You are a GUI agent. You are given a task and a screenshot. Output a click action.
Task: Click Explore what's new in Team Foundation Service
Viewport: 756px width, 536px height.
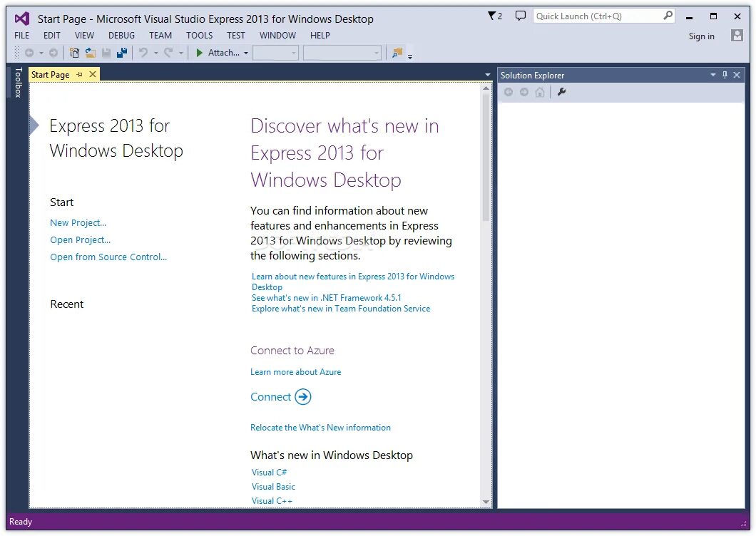[341, 309]
